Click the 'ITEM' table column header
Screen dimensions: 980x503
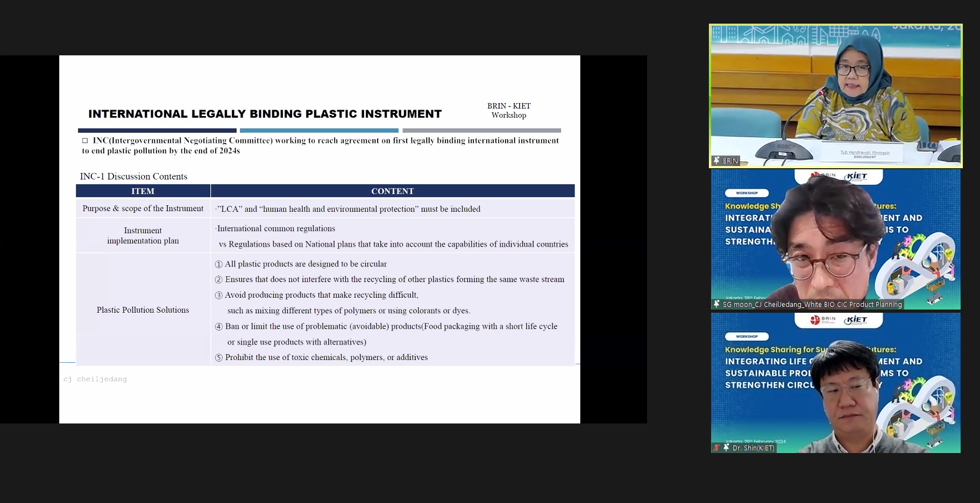[x=143, y=191]
